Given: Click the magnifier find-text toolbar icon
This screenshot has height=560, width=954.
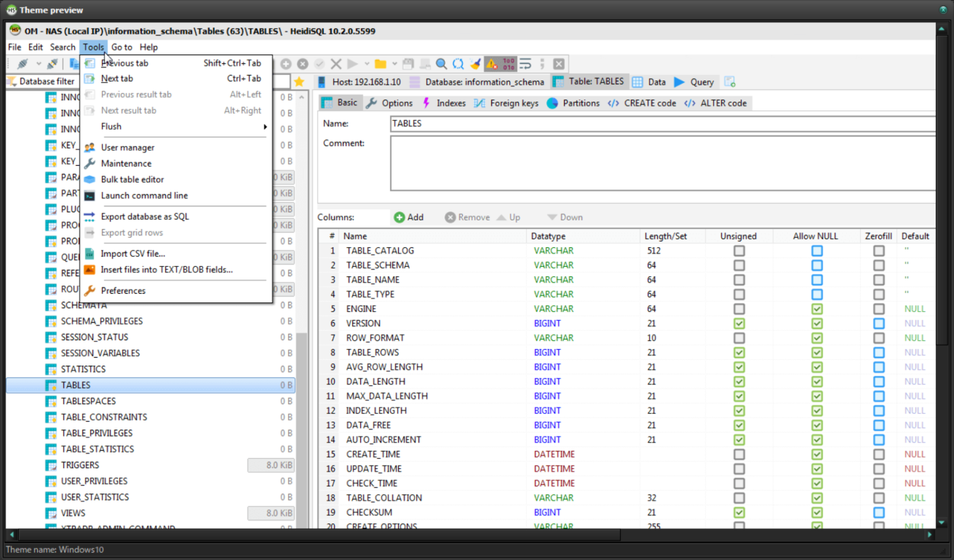Looking at the screenshot, I should 441,64.
